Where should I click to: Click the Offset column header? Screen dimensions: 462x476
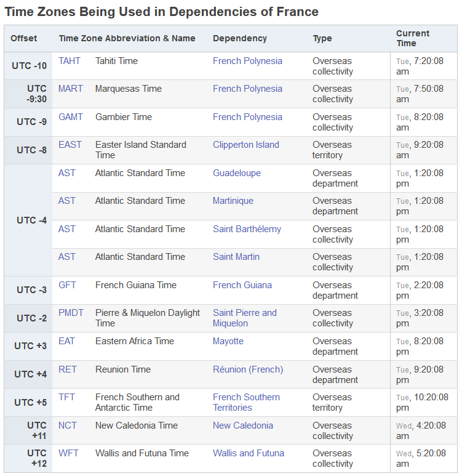point(24,38)
